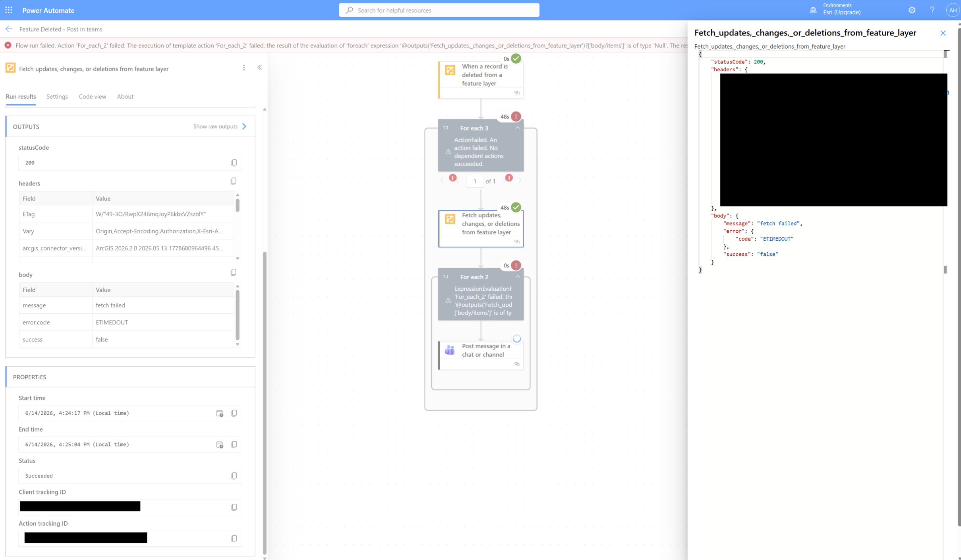Open the Environments picker icon
This screenshot has width=961, height=560.
tap(813, 10)
